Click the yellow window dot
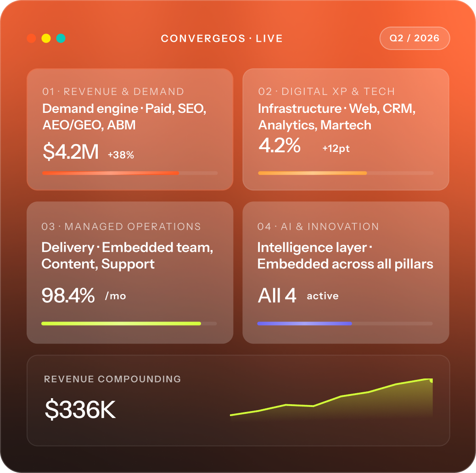 (x=46, y=38)
